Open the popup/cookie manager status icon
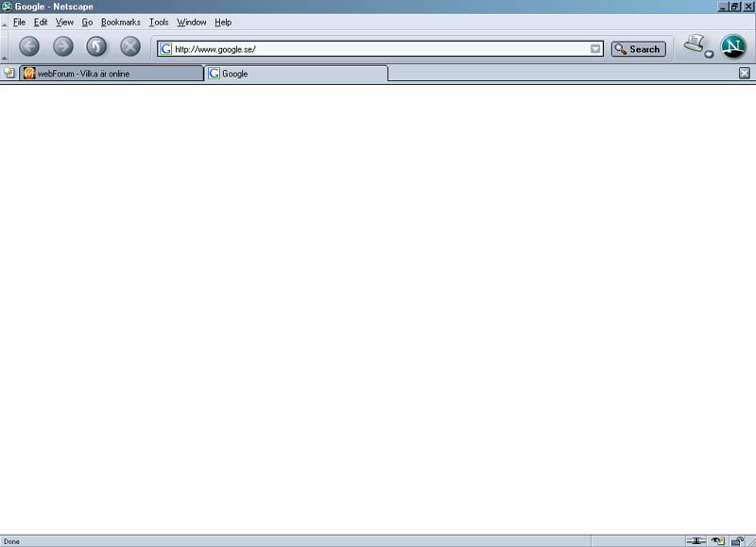 click(718, 540)
